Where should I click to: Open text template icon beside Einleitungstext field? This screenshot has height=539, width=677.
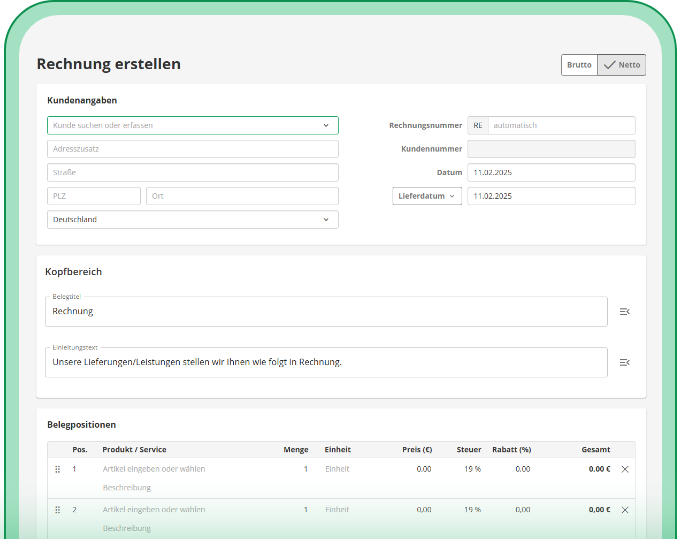pyautogui.click(x=624, y=362)
